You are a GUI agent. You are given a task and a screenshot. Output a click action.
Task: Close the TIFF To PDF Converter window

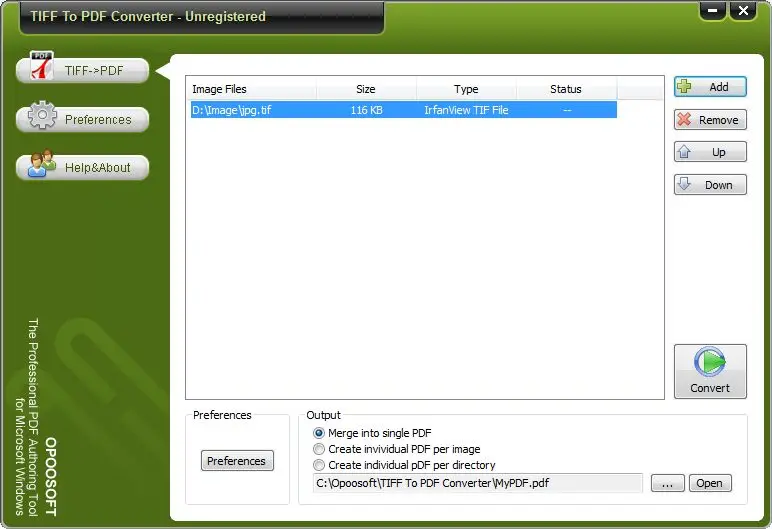pyautogui.click(x=743, y=11)
